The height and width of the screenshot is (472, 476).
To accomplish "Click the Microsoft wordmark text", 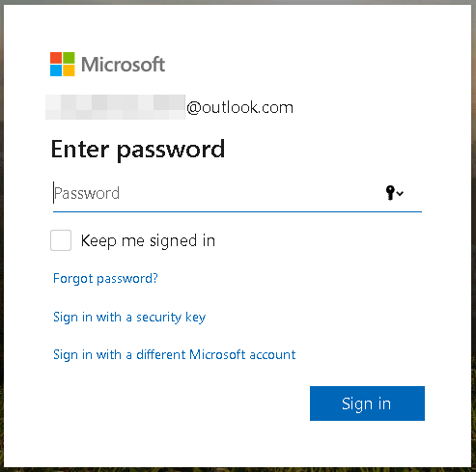I will tap(123, 65).
